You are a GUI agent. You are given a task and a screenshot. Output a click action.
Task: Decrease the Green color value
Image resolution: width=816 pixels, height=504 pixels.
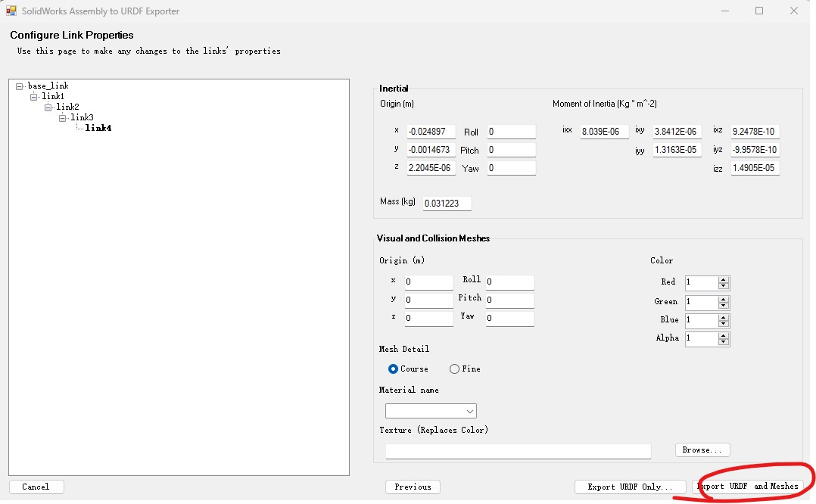[x=723, y=306]
